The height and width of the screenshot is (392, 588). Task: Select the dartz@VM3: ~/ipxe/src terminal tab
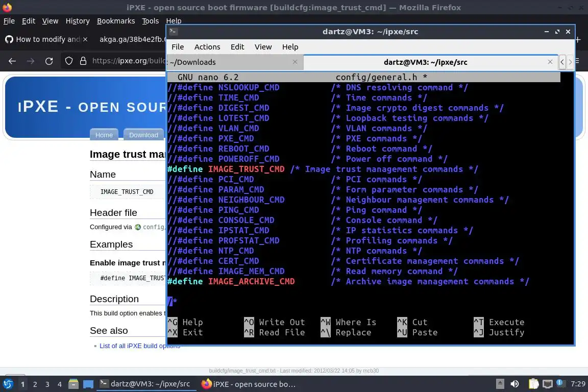click(425, 62)
